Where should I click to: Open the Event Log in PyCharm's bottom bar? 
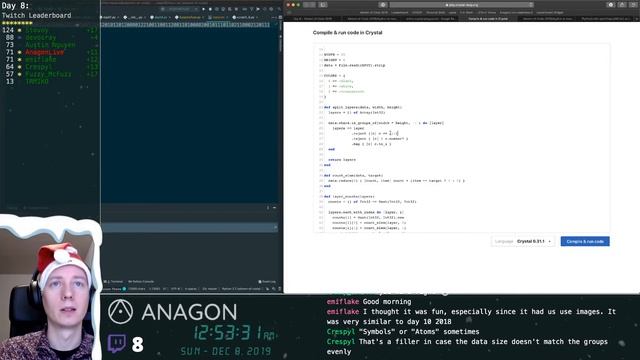267,282
